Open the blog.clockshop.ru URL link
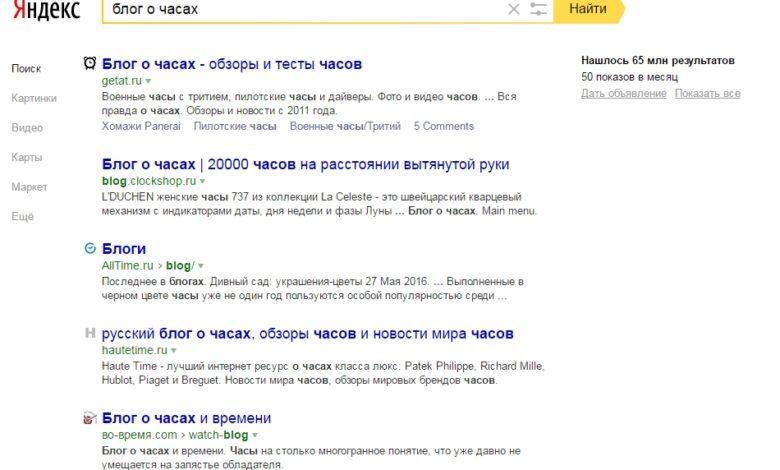780x470 pixels. [x=149, y=181]
